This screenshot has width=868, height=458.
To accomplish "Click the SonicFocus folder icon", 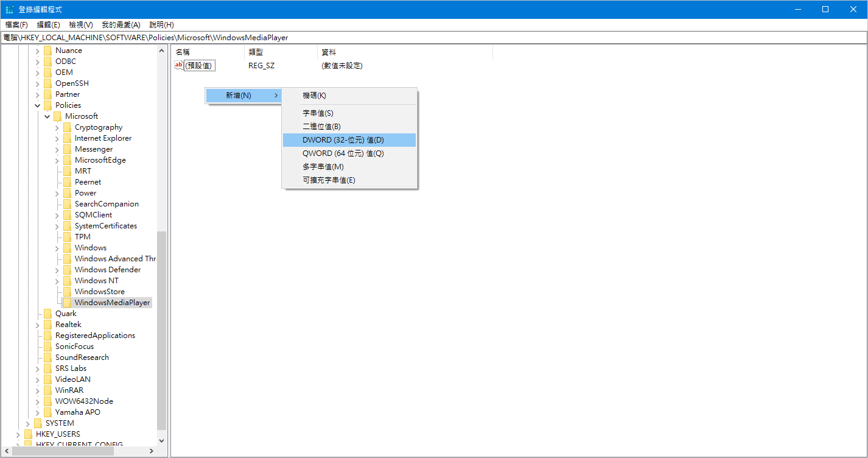I will (x=48, y=347).
